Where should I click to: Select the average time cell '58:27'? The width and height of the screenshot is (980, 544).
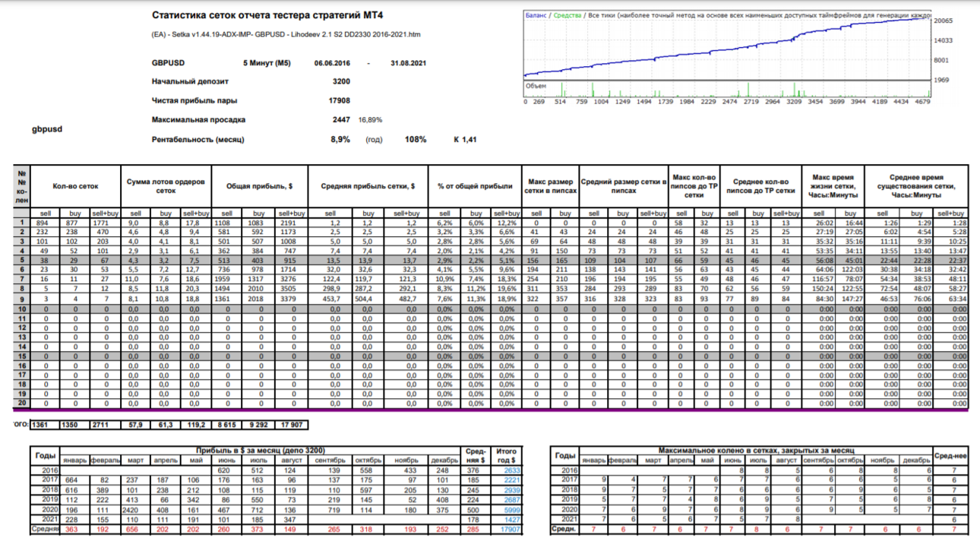click(957, 289)
